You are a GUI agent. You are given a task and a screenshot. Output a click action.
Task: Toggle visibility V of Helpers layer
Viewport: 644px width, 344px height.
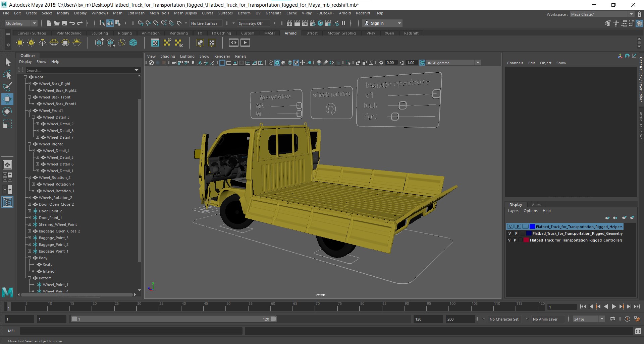click(x=510, y=227)
